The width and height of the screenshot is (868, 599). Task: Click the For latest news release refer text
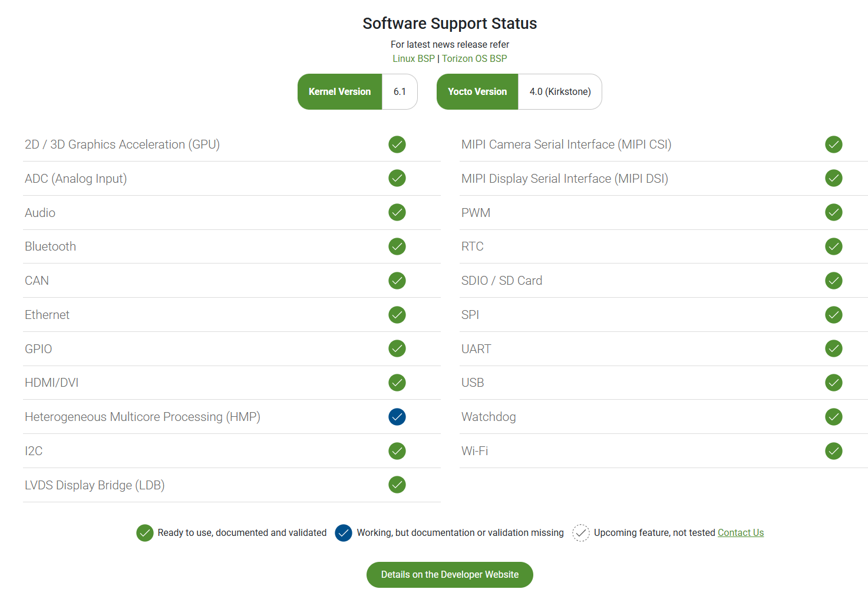pyautogui.click(x=450, y=44)
